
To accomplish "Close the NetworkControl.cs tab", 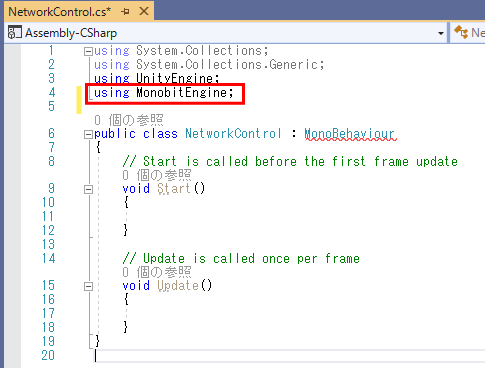I will (x=144, y=11).
